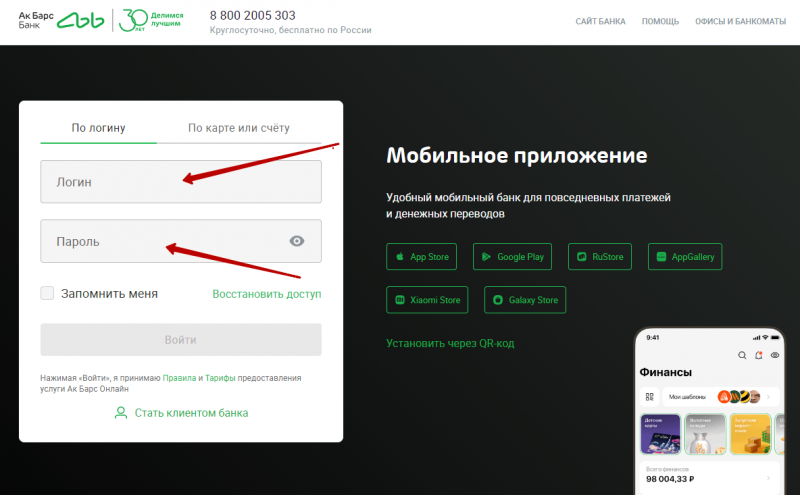The width and height of the screenshot is (800, 495).
Task: Open the Xiaomi Store download button
Action: click(428, 300)
